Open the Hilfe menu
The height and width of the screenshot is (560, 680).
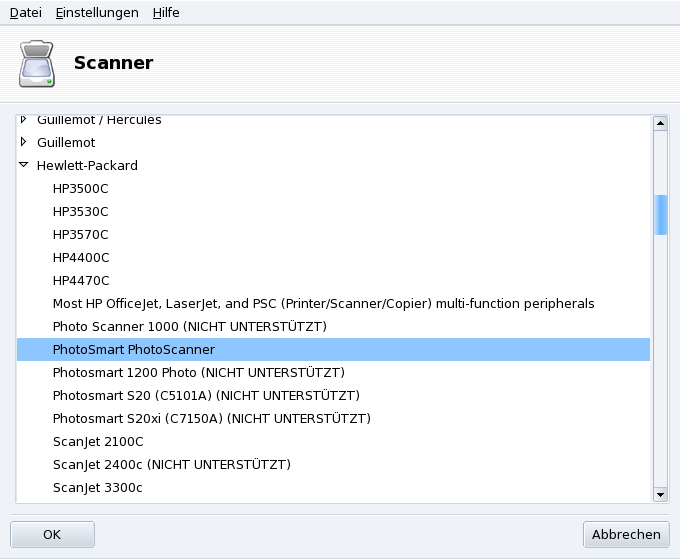click(x=166, y=13)
